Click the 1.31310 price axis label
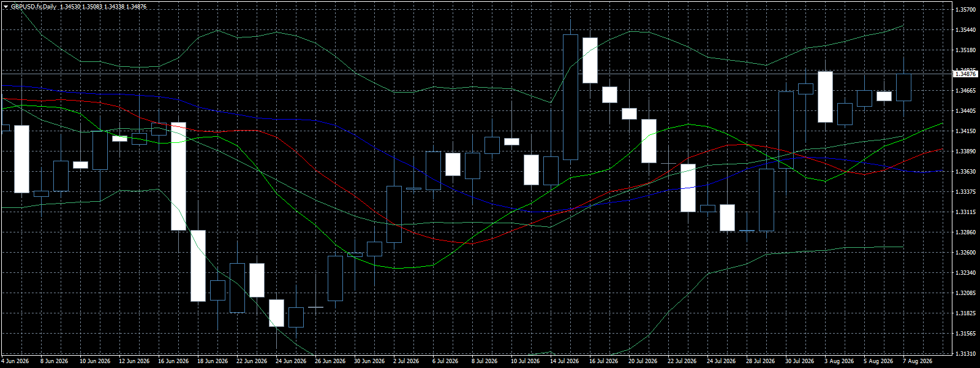The width and height of the screenshot is (980, 368). (965, 354)
